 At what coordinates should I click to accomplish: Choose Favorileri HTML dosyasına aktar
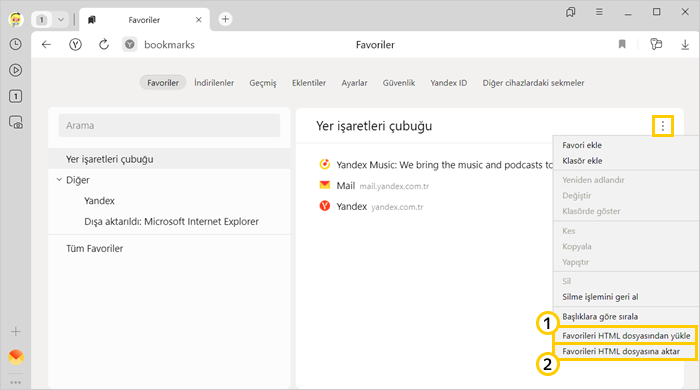625,351
